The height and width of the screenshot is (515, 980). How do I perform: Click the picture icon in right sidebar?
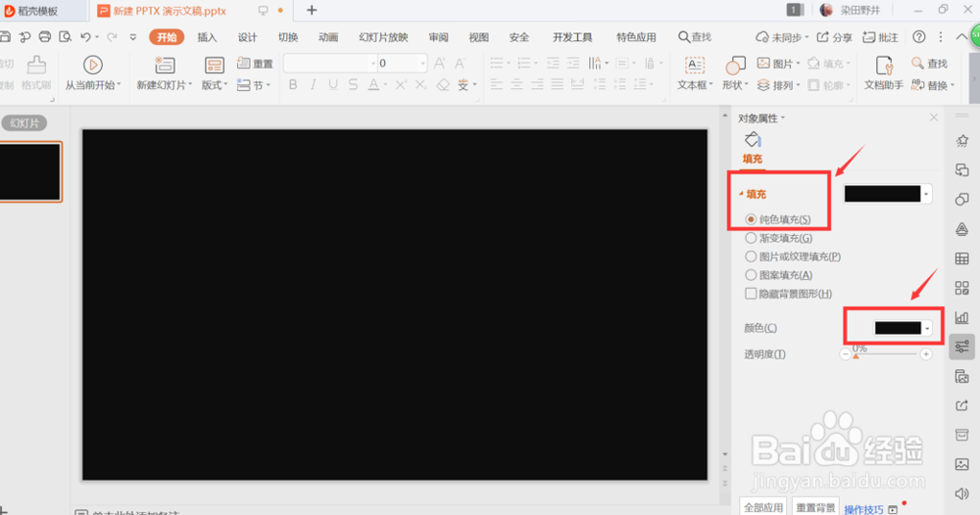coord(962,464)
